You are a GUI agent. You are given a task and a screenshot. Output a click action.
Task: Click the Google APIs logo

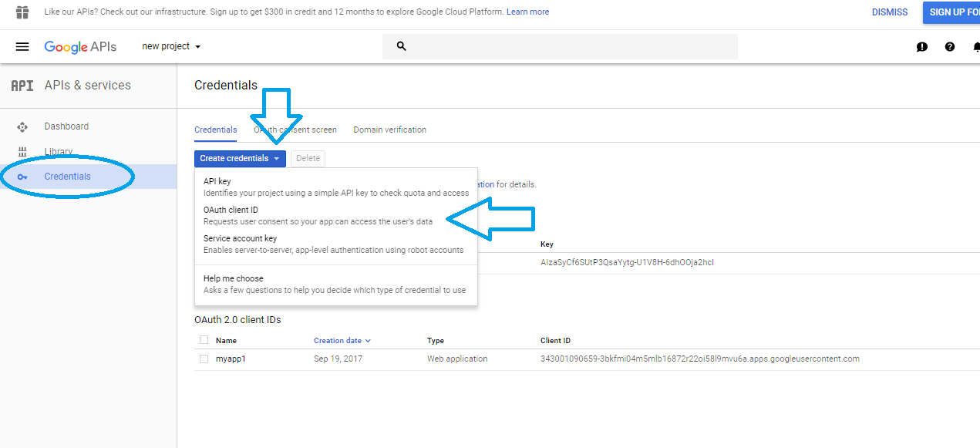[80, 47]
